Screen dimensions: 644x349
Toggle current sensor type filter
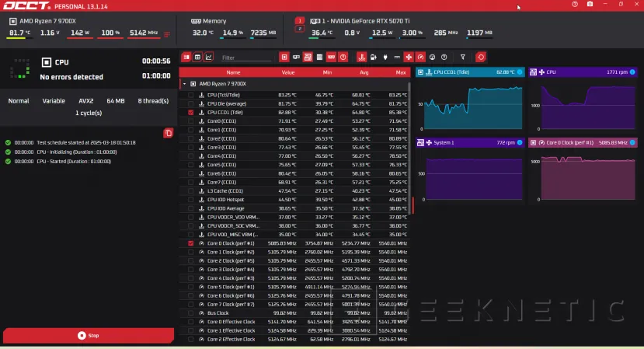point(397,58)
